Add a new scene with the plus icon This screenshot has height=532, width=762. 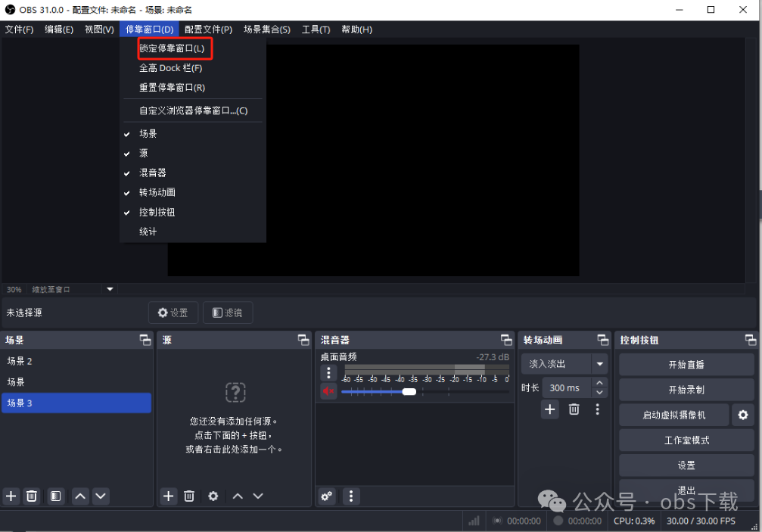[11, 496]
